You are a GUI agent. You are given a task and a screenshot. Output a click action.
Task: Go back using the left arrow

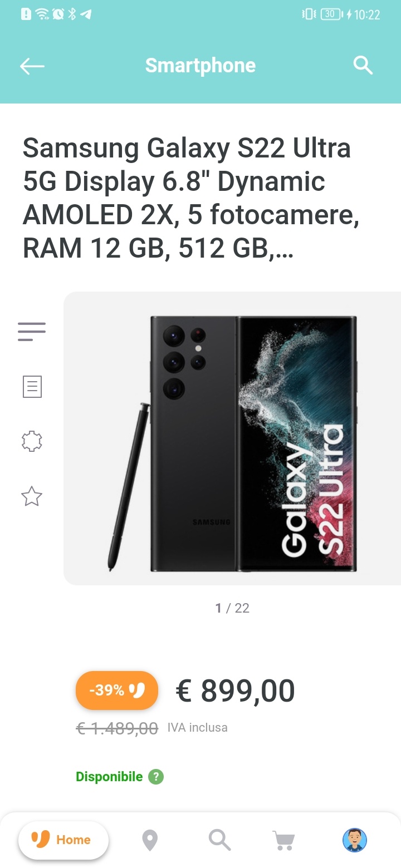[x=32, y=66]
